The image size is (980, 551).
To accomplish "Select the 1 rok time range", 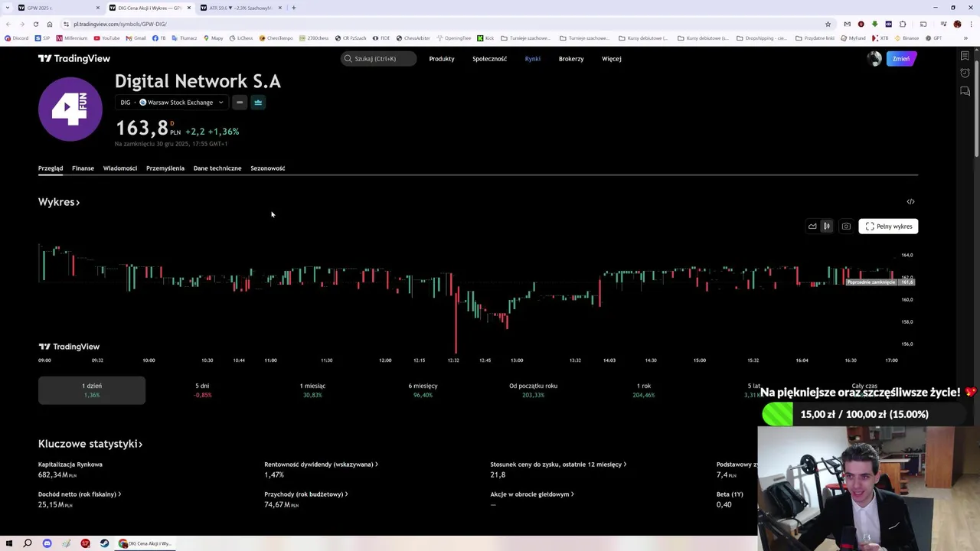I will coord(644,390).
